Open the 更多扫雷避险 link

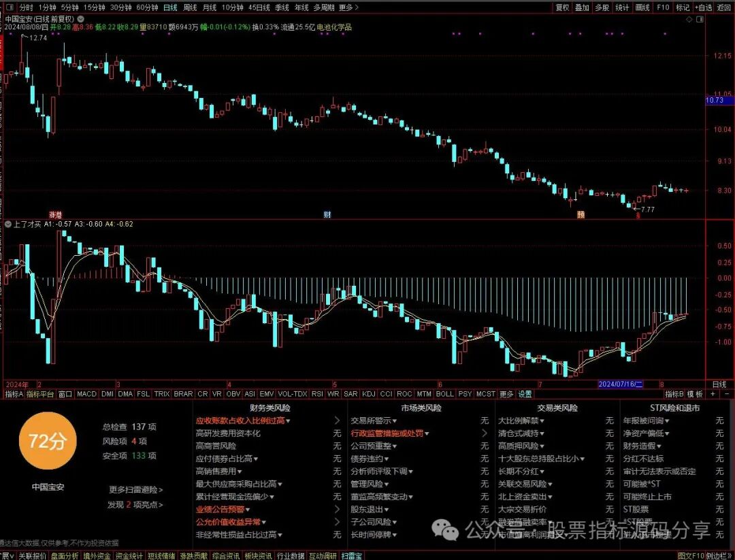pyautogui.click(x=136, y=490)
